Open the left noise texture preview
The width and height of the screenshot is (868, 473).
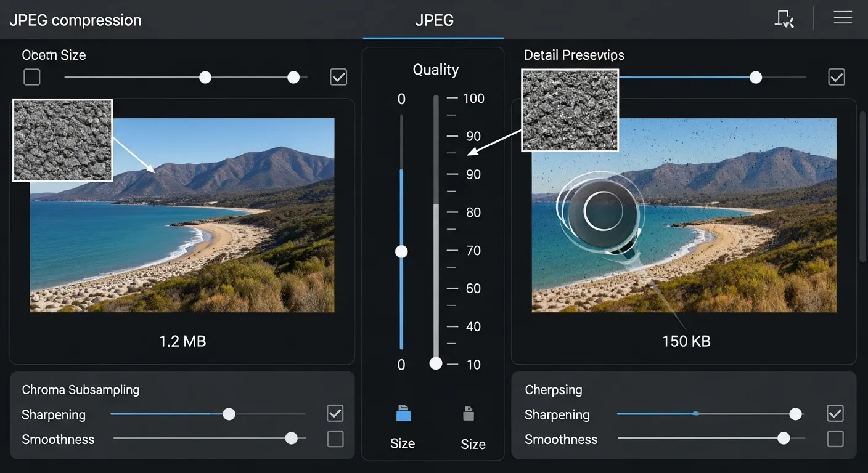tap(62, 140)
